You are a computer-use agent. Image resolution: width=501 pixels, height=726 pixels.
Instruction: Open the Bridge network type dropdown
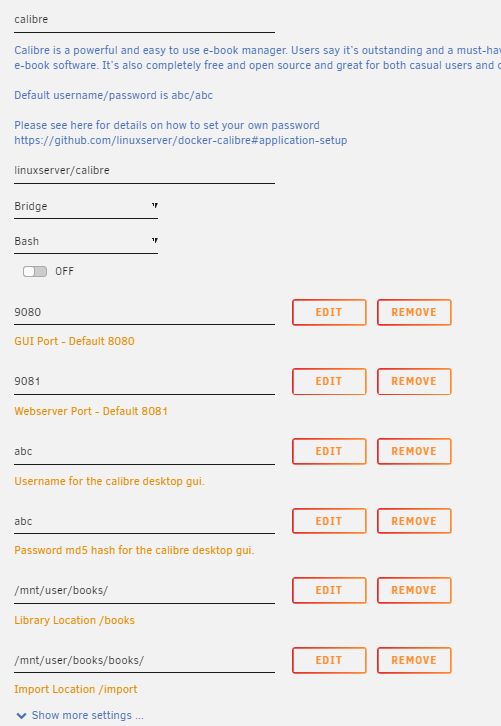[x=86, y=207]
